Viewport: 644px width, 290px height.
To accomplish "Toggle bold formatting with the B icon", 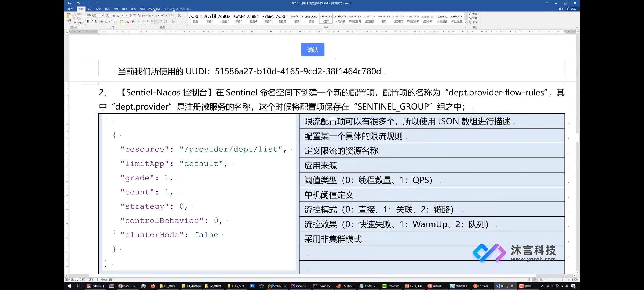I will click(x=88, y=21).
